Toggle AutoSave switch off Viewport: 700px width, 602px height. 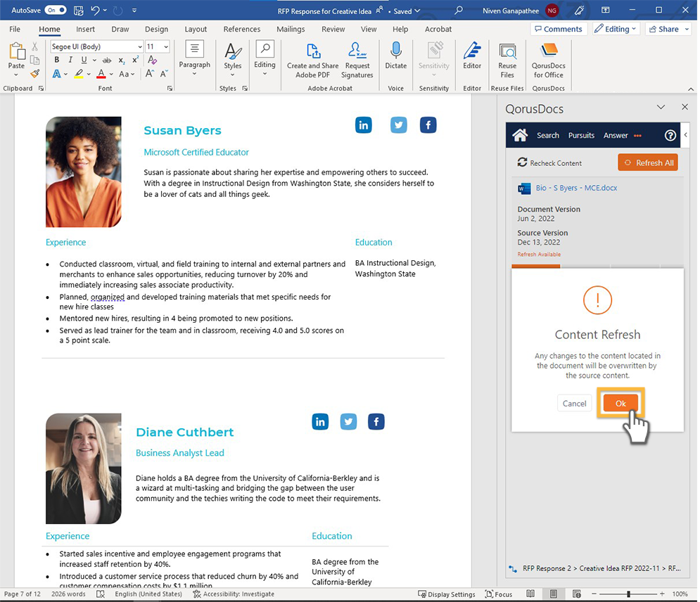[56, 11]
